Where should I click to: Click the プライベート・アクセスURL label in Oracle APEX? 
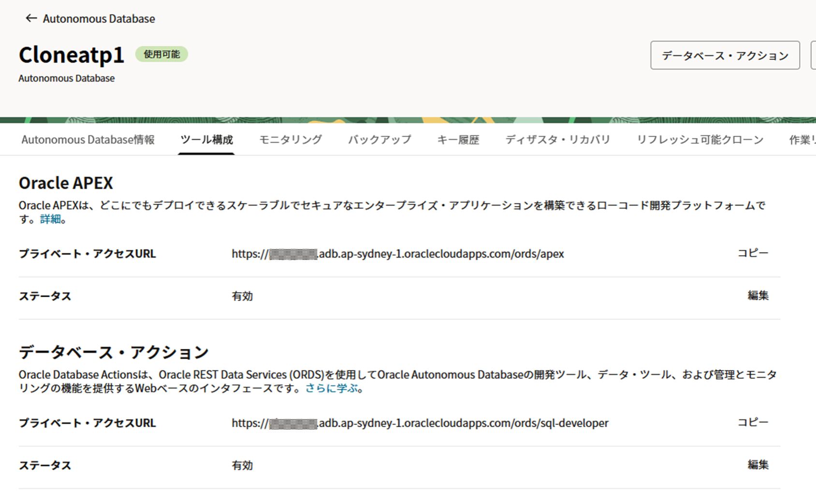[87, 254]
